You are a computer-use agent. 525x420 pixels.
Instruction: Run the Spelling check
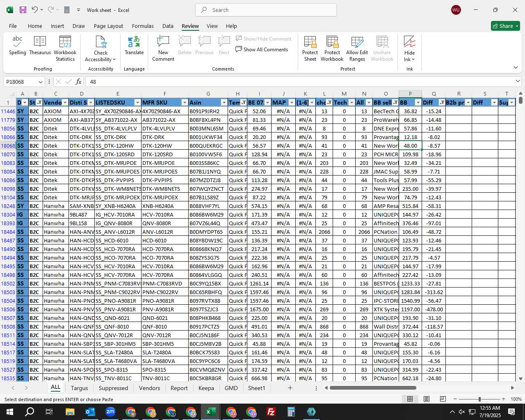(18, 46)
